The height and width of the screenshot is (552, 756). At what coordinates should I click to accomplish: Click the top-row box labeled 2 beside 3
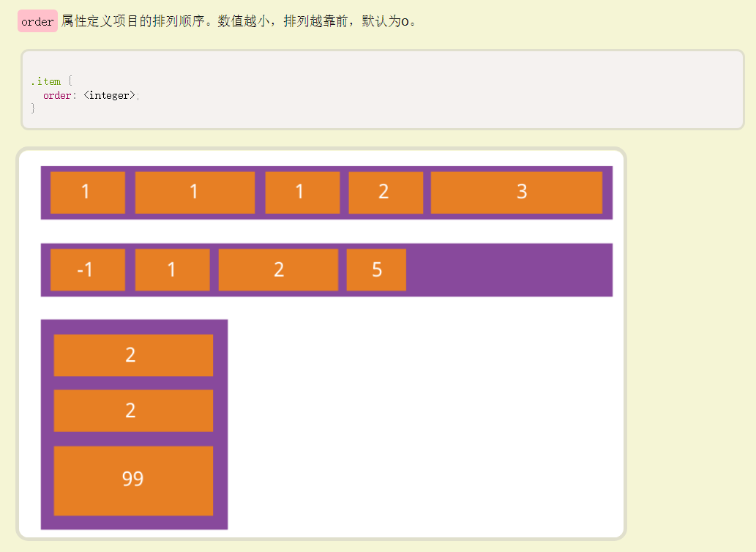(386, 193)
